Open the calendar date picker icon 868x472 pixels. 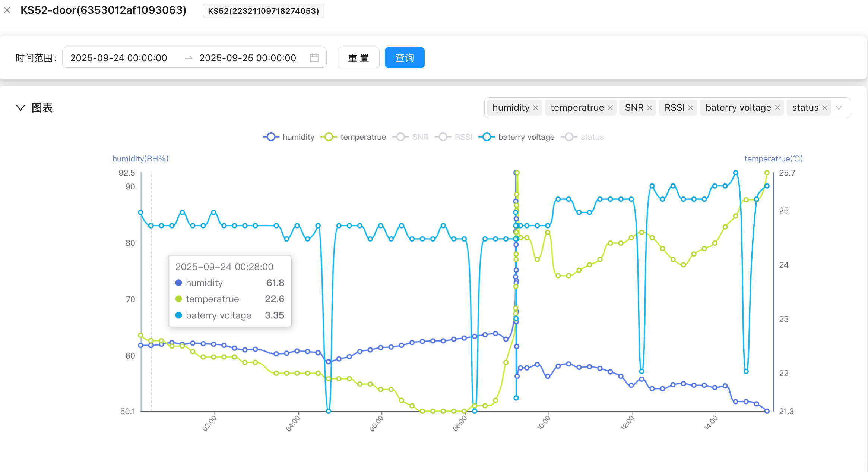point(314,58)
